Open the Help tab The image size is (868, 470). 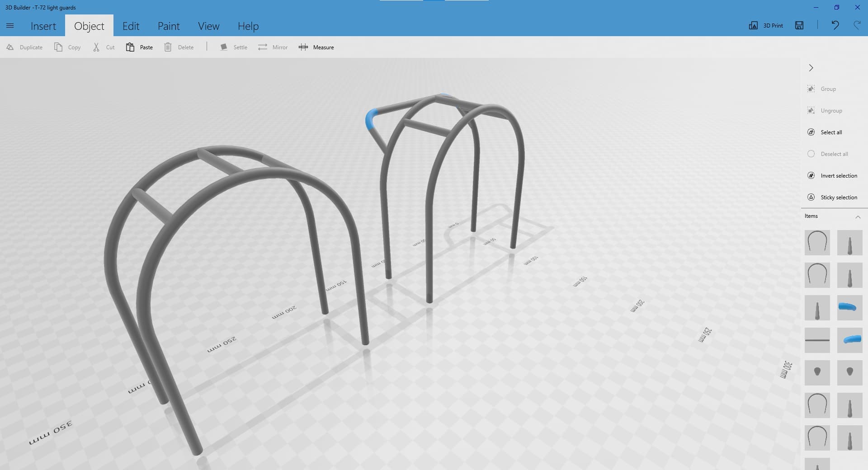pyautogui.click(x=248, y=26)
